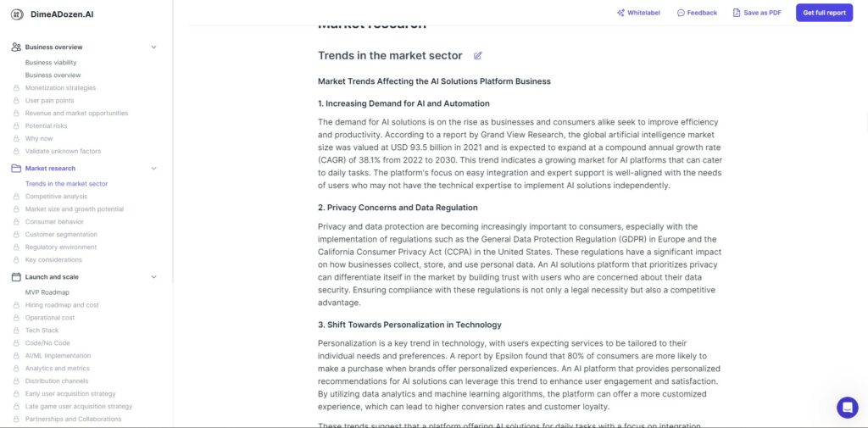Collapse the Launch and scale section chevron
This screenshot has height=428, width=868.
[154, 277]
